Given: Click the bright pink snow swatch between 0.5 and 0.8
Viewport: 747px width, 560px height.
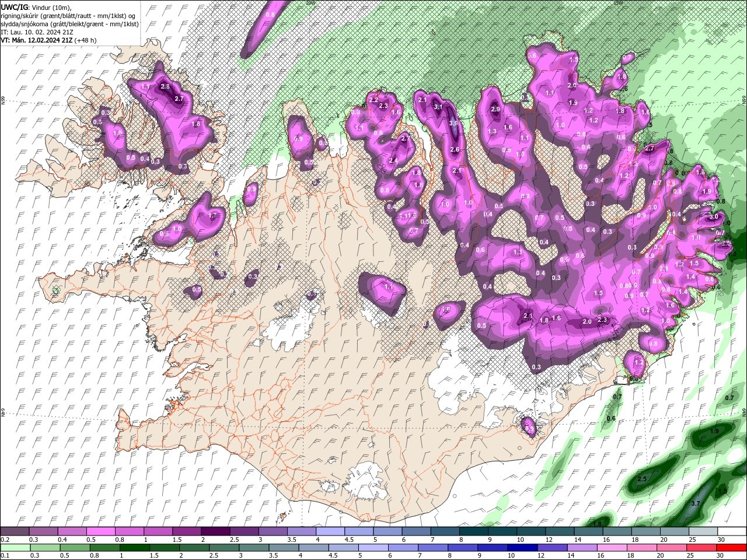Looking at the screenshot, I should [100, 531].
